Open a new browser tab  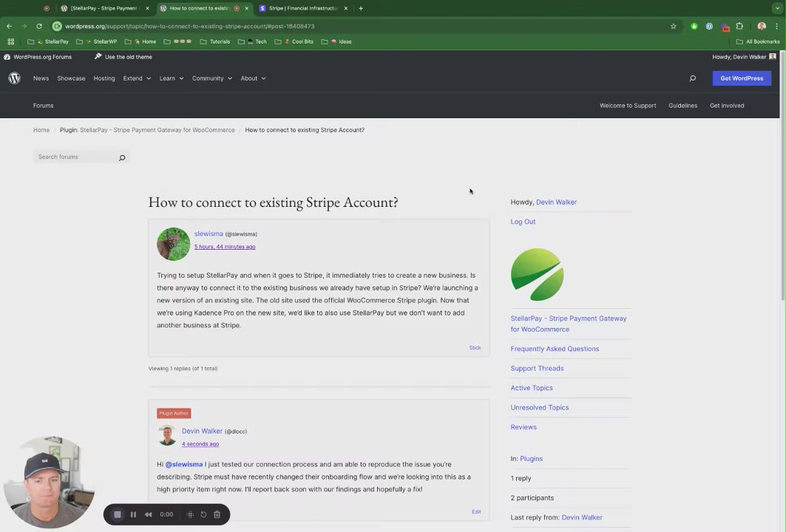(360, 9)
